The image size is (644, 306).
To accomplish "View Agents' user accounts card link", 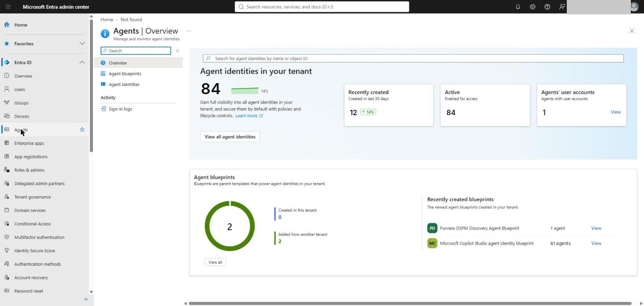I will pyautogui.click(x=616, y=112).
